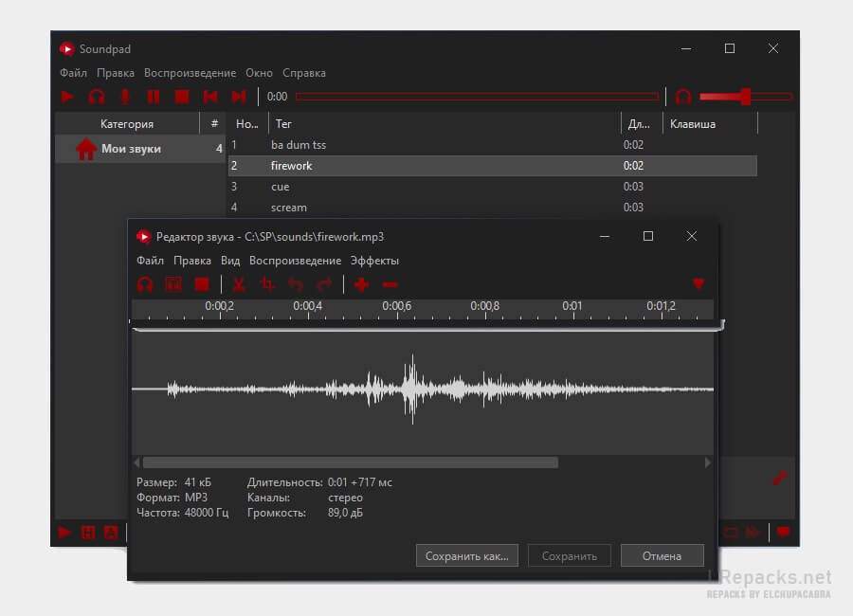853x616 pixels.
Task: Select the Мои звуки category
Action: [140, 149]
